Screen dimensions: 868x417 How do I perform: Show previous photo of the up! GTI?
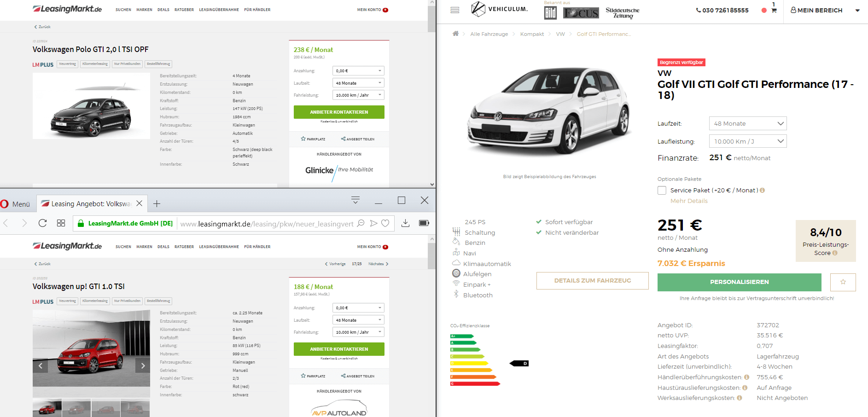pyautogui.click(x=40, y=366)
